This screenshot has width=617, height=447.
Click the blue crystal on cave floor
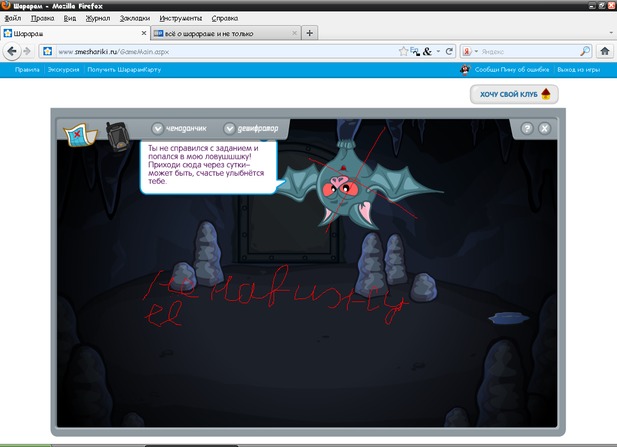[509, 318]
